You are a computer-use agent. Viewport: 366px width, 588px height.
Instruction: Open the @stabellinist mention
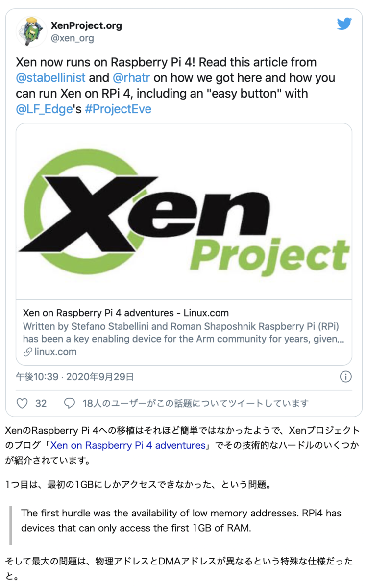click(51, 77)
